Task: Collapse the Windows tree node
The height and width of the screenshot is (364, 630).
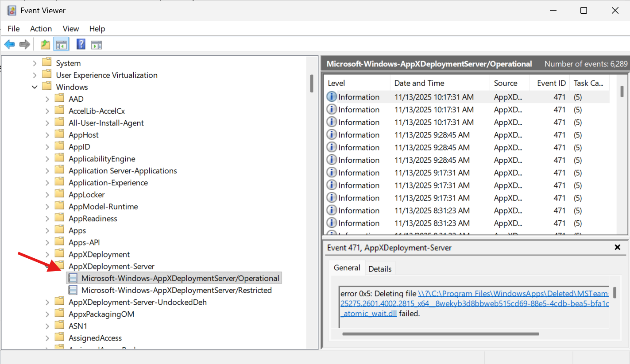Action: click(35, 86)
